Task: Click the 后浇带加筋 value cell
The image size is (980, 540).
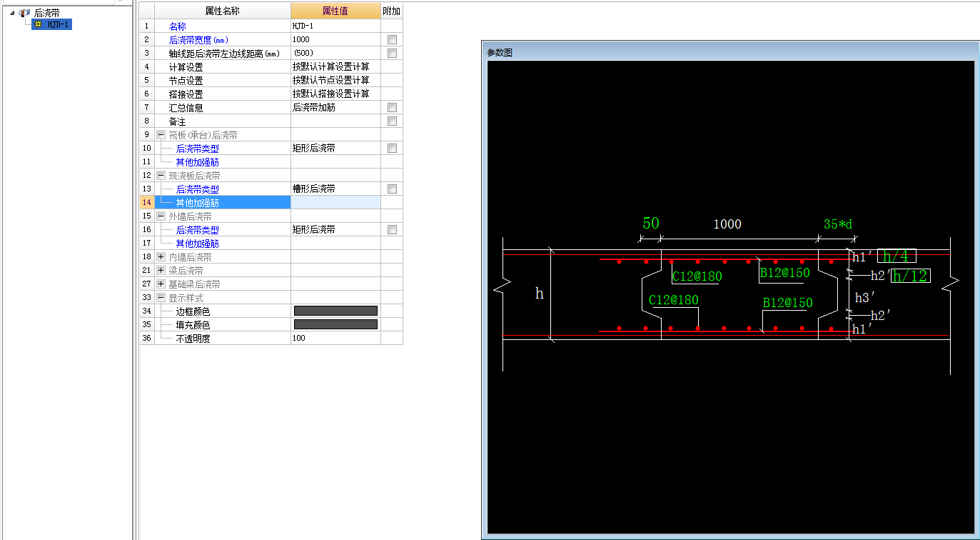Action: pos(335,107)
